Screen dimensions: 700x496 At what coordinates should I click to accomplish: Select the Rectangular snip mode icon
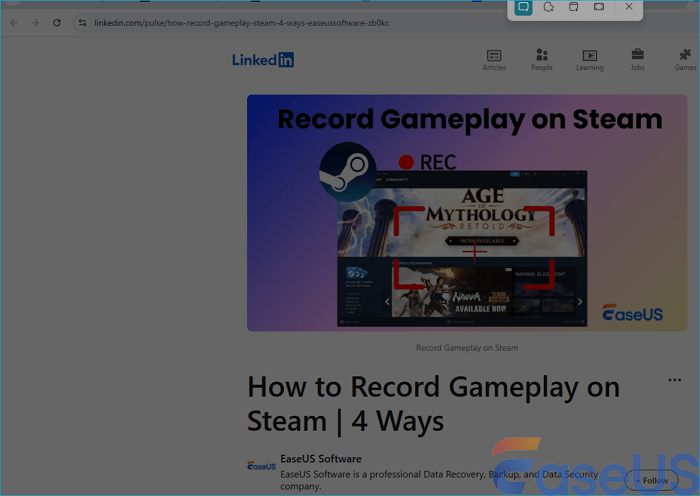(x=523, y=8)
